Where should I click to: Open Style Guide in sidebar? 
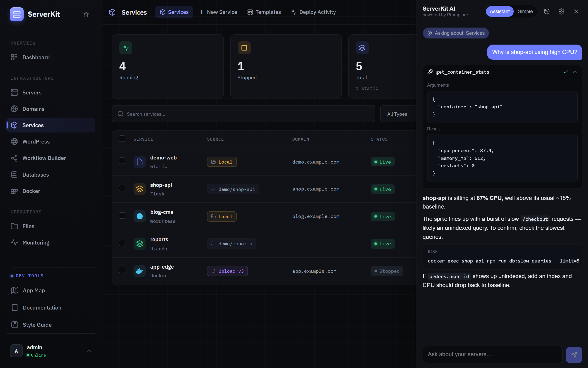[x=51, y=325]
